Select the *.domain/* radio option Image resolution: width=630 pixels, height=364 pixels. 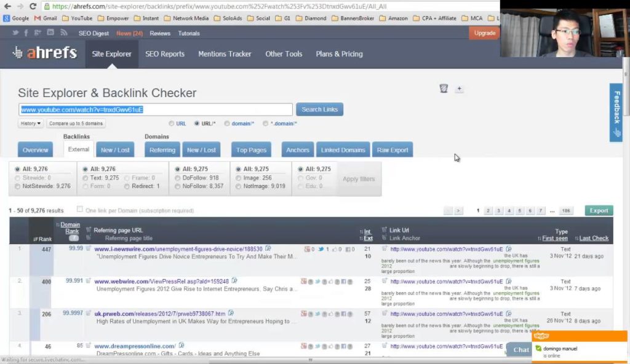click(266, 124)
